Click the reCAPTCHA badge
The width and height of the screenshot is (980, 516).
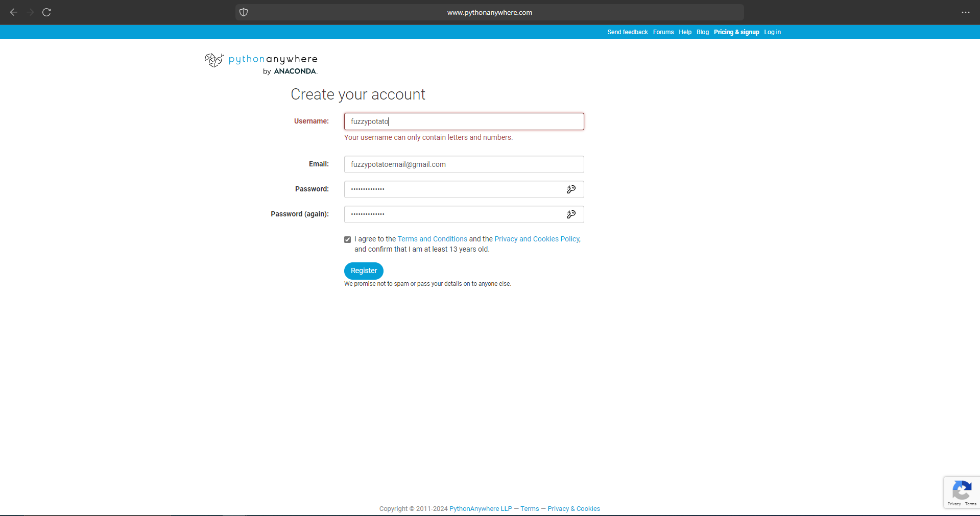tap(962, 492)
